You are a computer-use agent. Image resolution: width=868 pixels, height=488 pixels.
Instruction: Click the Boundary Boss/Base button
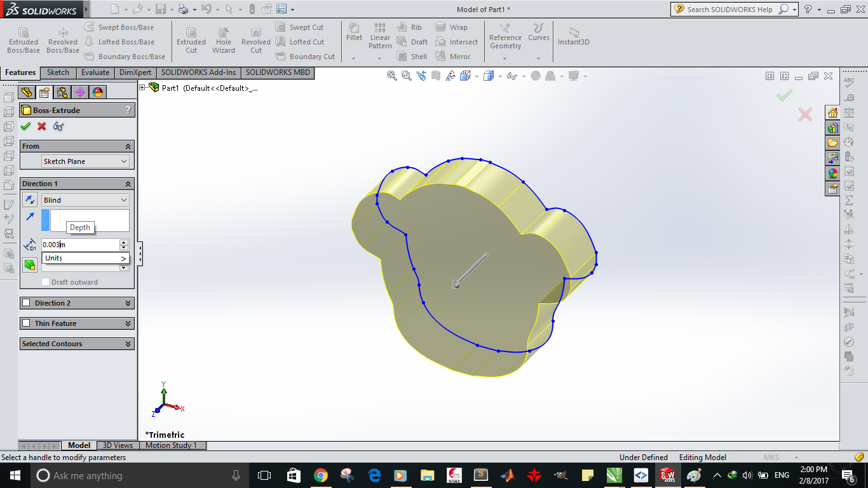tap(125, 57)
